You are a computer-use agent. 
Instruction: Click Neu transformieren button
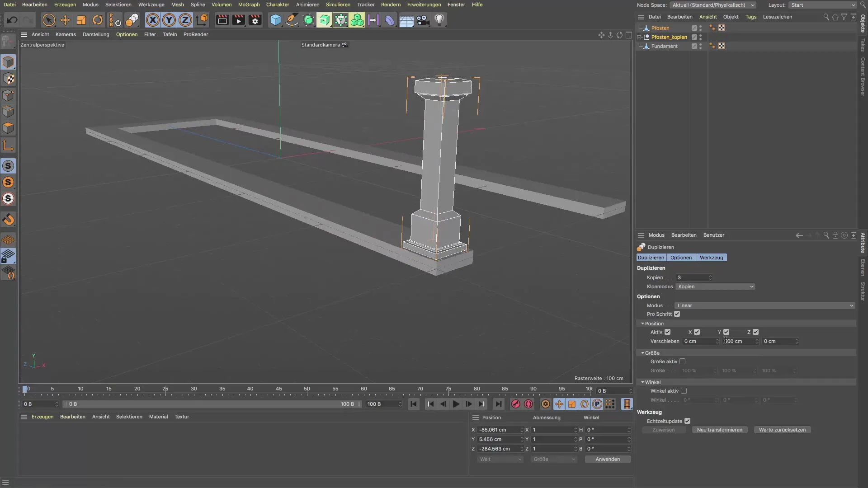point(719,430)
